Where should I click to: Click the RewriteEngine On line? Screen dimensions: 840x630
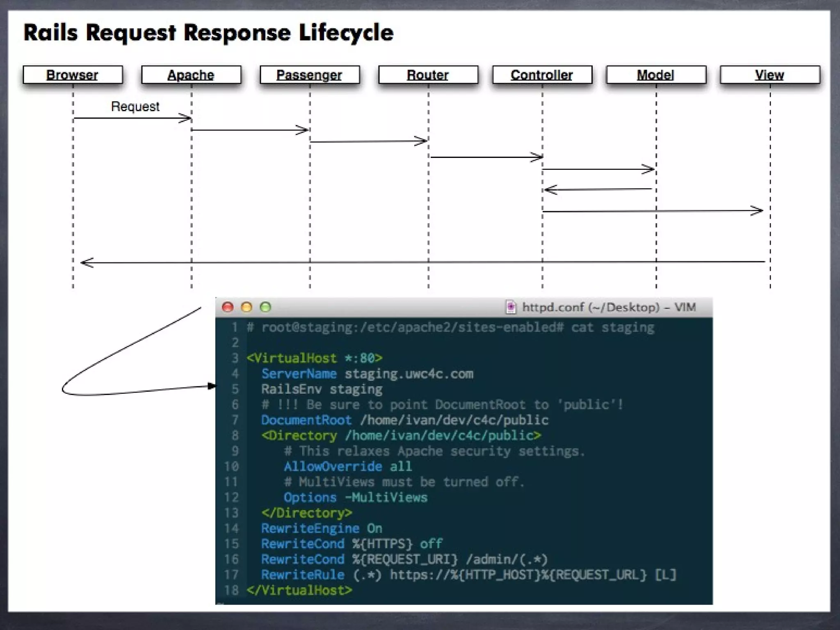tap(322, 528)
